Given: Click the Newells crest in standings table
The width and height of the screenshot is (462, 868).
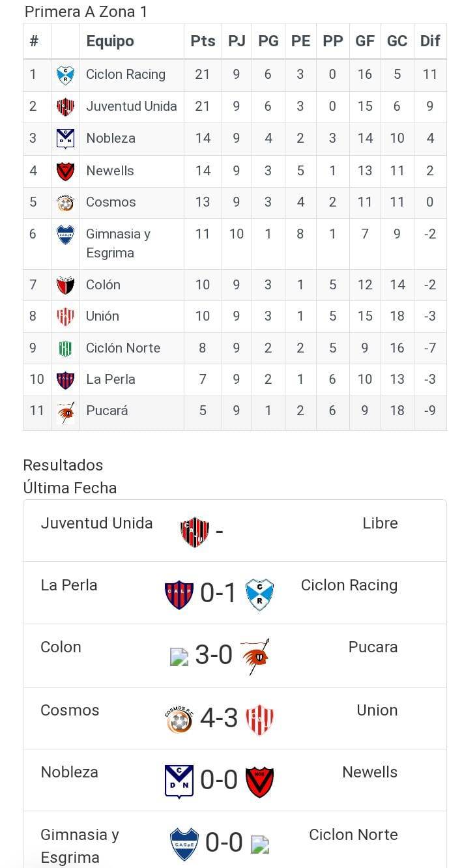Looking at the screenshot, I should tap(65, 171).
